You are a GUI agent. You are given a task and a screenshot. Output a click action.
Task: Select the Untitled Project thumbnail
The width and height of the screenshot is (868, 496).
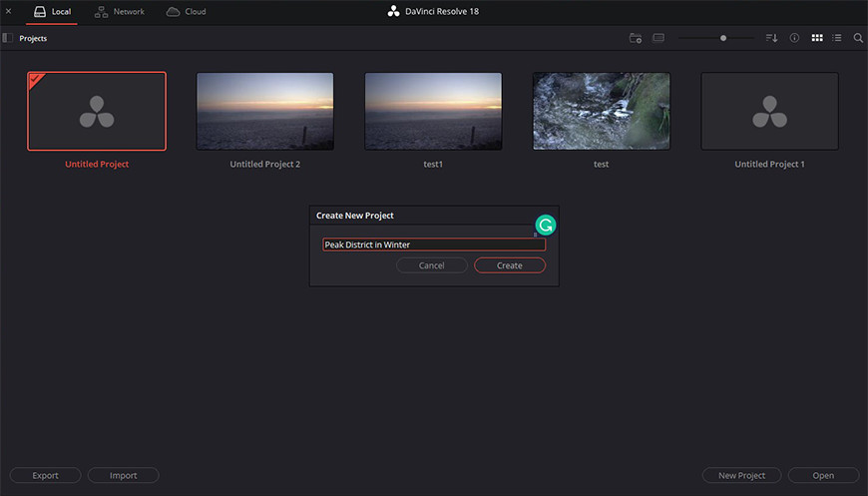coord(97,111)
